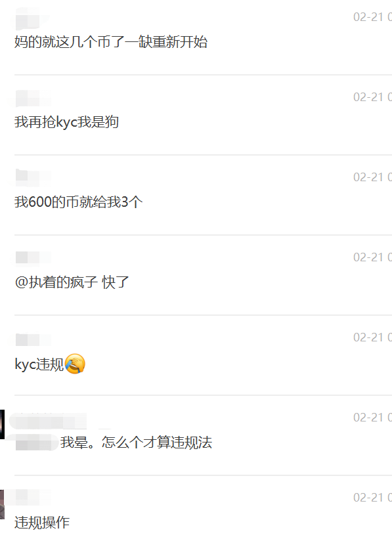Click the timestamp of the 违规操作 comment
The image size is (392, 539).
coord(372,498)
